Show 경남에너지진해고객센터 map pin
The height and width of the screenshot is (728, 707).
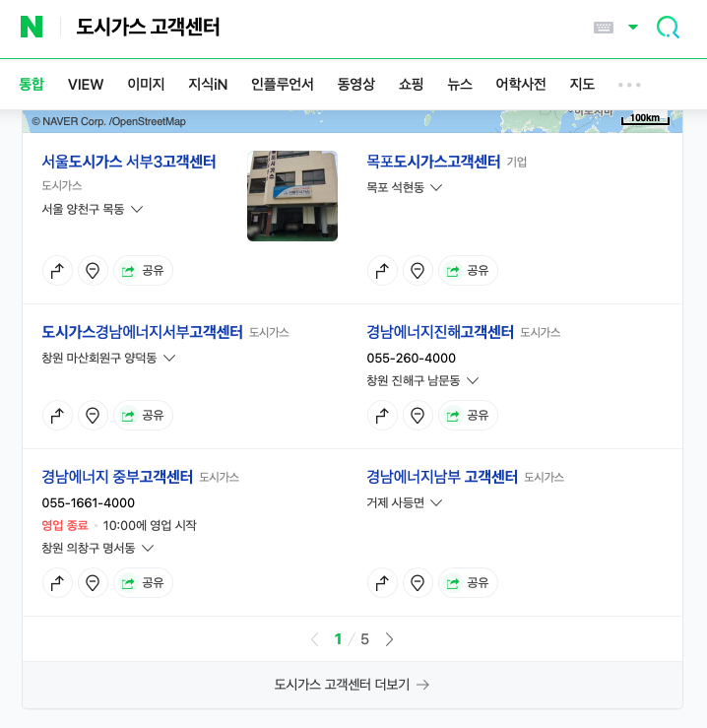pyautogui.click(x=418, y=415)
